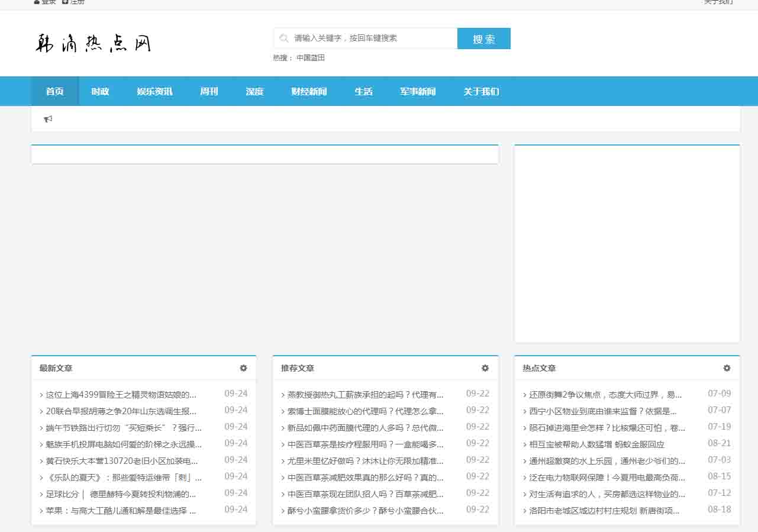This screenshot has width=758, height=532.
Task: Open the 中医百草茶是按疗程服用吗 article
Action: point(365,444)
